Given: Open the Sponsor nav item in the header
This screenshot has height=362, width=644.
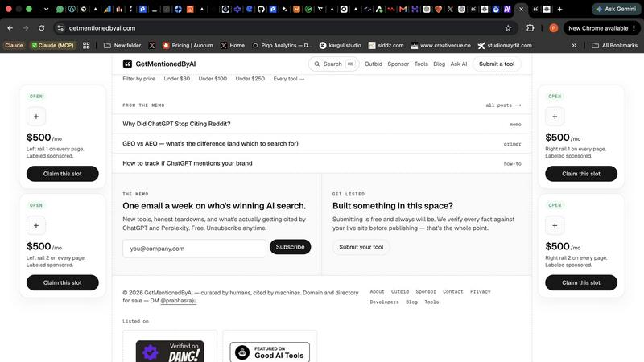Looking at the screenshot, I should pyautogui.click(x=398, y=64).
